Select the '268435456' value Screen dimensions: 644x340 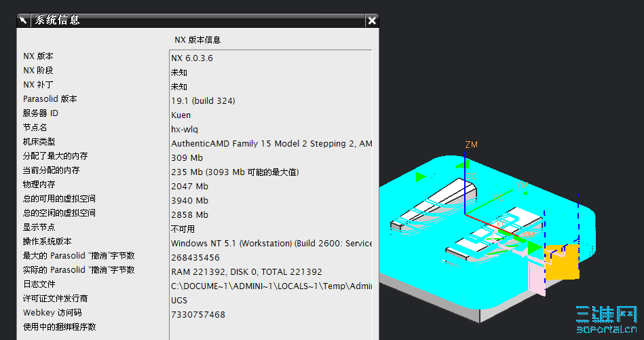click(195, 257)
